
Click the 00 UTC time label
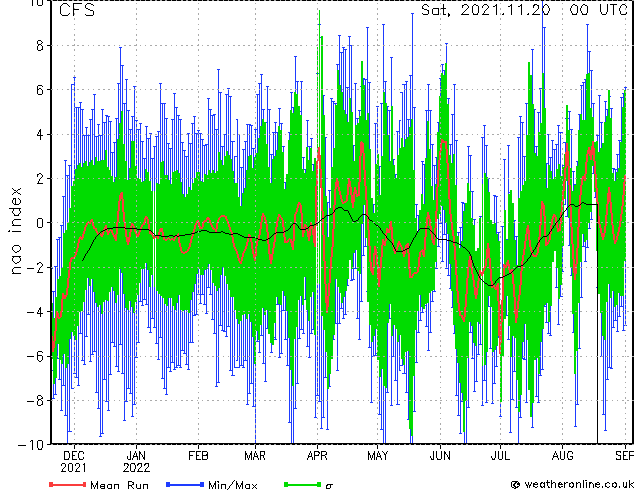598,10
